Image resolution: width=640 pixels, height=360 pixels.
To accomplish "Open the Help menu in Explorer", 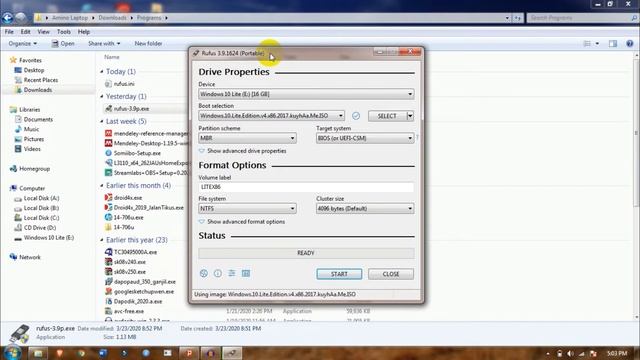I will [84, 32].
